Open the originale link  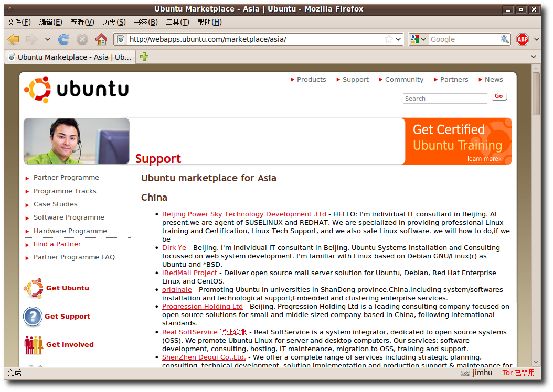(x=177, y=289)
